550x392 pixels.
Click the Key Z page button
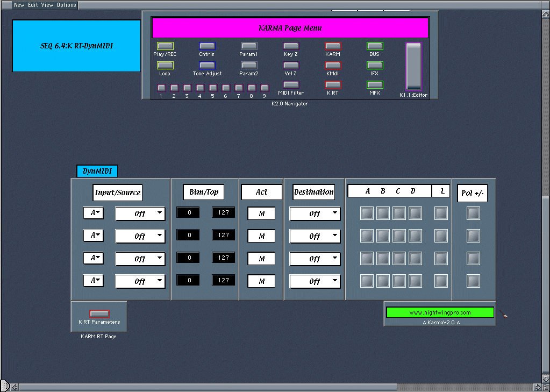(x=291, y=46)
